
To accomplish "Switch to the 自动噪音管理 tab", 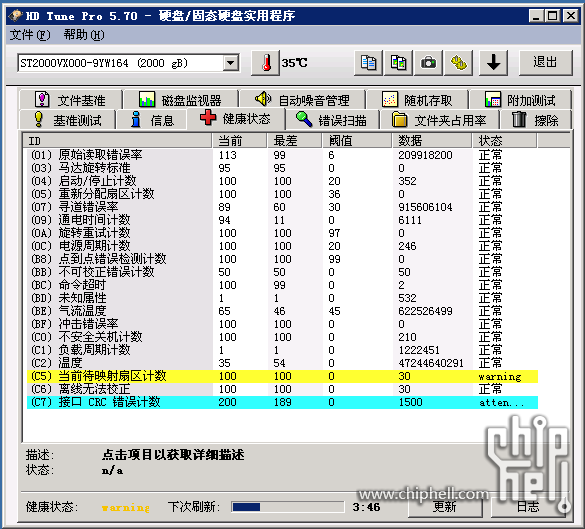I will (302, 100).
